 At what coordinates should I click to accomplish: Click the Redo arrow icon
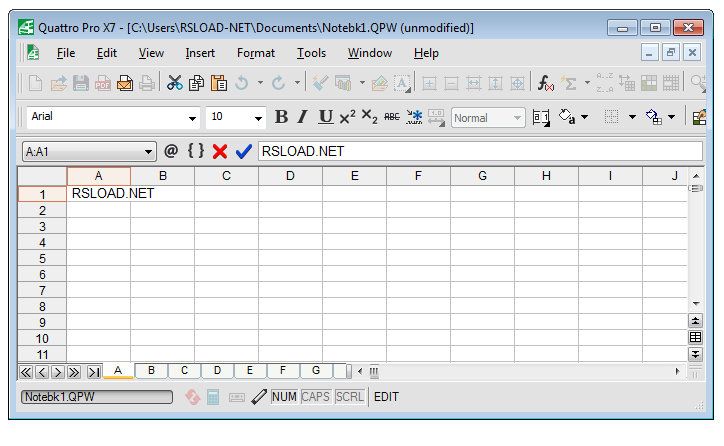tap(278, 84)
